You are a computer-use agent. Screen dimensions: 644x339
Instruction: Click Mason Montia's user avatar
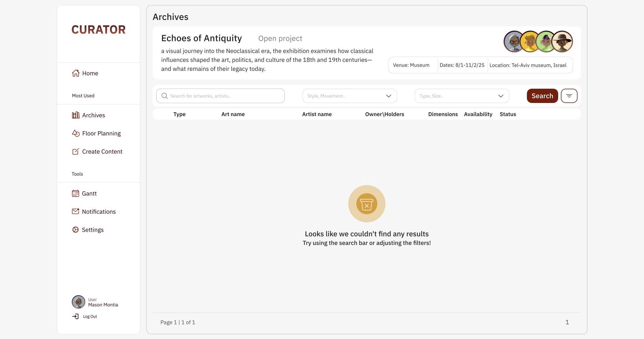[x=78, y=302]
